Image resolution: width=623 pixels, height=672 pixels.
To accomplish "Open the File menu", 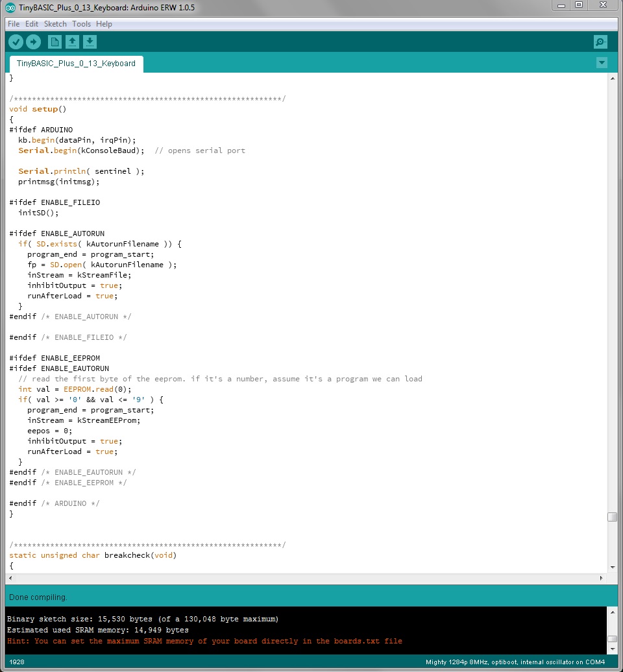I will tap(12, 23).
